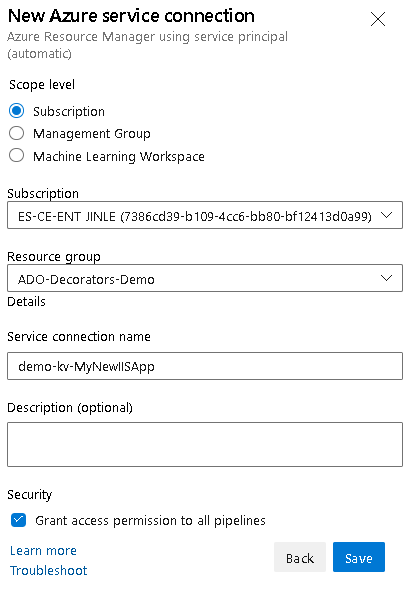The image size is (405, 590).
Task: Click inside the Description (optional) text box
Action: coord(205,444)
